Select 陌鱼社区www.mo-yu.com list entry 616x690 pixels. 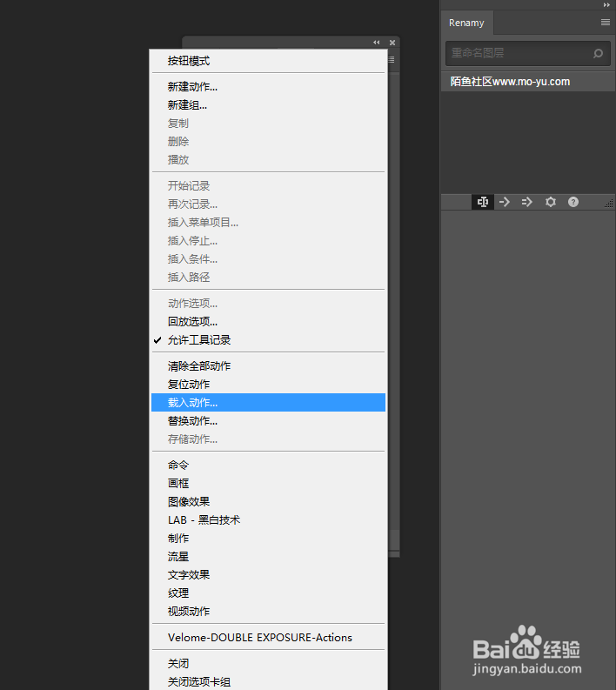[x=527, y=82]
